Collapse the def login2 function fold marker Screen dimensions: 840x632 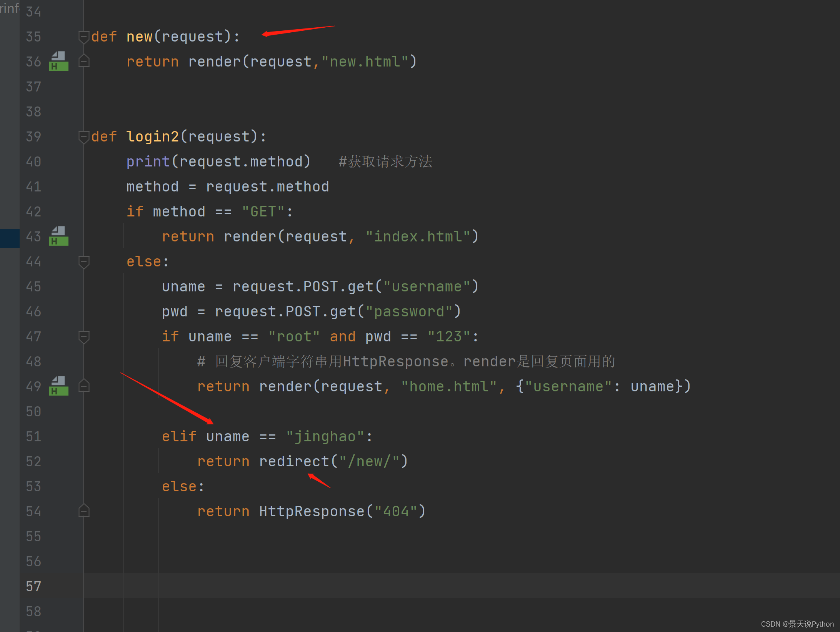click(84, 137)
